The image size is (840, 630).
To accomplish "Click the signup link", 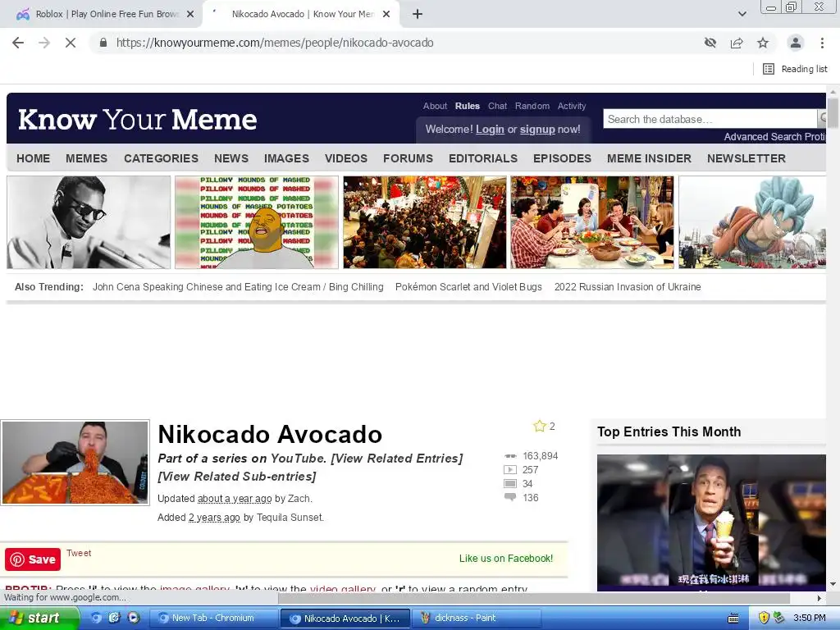I will [x=537, y=129].
